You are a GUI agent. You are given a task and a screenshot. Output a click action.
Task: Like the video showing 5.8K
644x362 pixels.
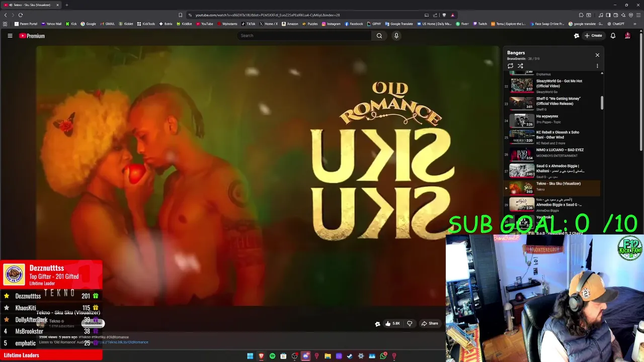tap(392, 323)
